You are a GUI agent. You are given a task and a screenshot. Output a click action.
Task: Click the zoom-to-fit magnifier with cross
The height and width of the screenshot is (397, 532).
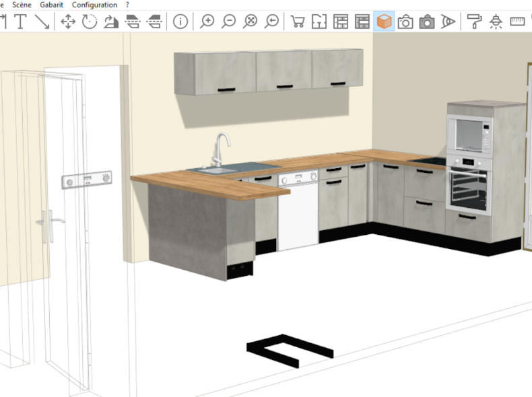251,22
